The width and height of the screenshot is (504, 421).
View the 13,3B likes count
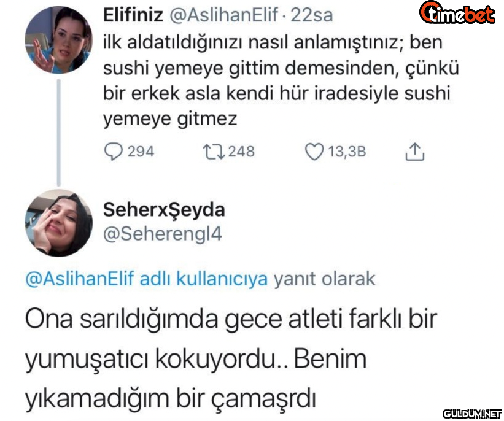click(347, 152)
